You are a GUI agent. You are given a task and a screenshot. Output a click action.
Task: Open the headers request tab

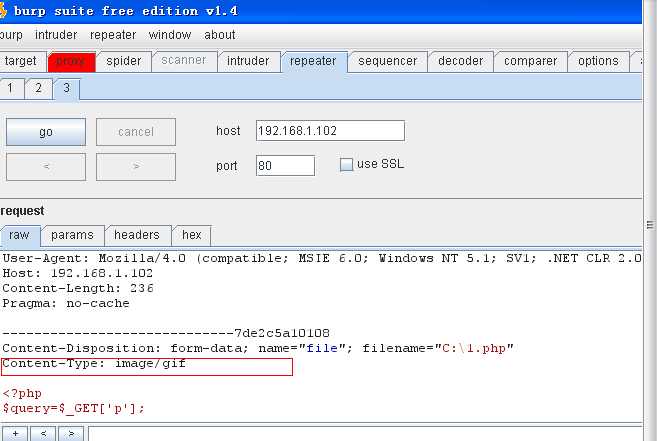(x=137, y=235)
